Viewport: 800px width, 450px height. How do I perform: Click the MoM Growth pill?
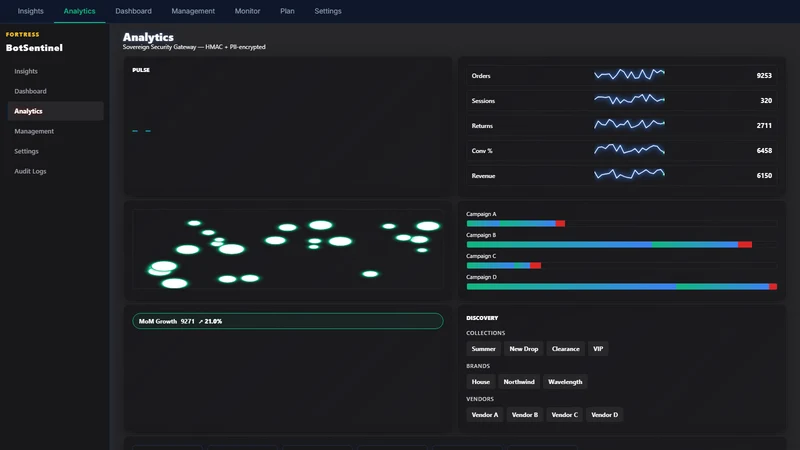tap(288, 321)
